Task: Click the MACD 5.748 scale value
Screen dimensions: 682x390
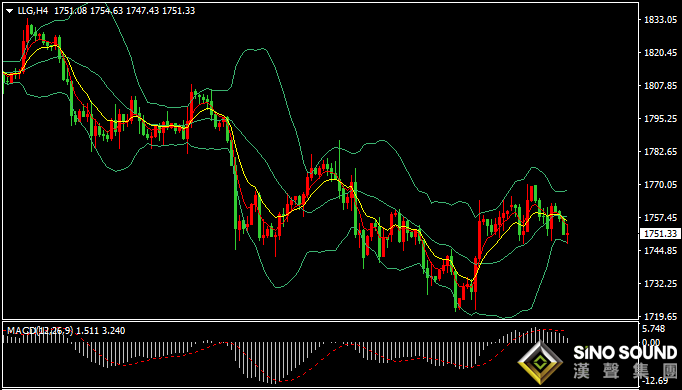Action: tap(654, 329)
